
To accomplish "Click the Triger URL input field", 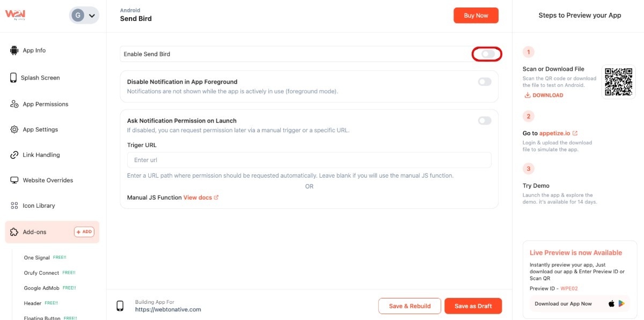I will (309, 160).
